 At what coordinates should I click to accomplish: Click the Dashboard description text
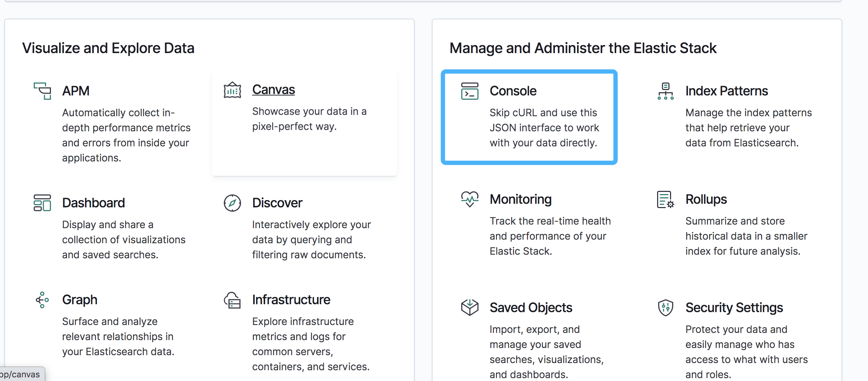pos(123,240)
